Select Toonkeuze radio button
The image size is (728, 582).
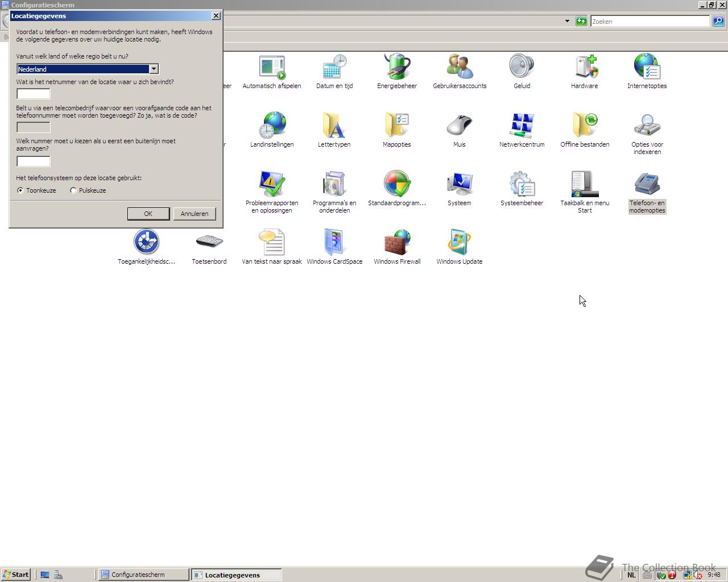(x=20, y=190)
